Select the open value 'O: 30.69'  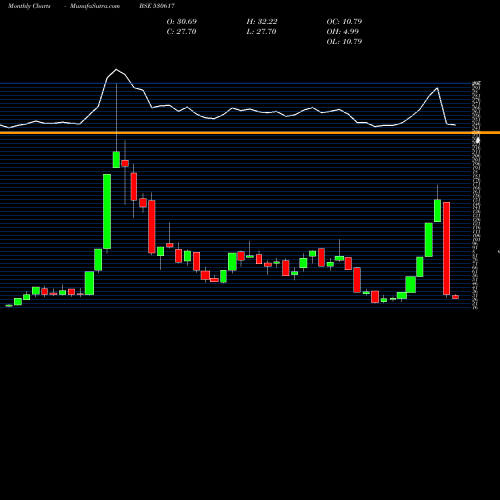click(182, 21)
